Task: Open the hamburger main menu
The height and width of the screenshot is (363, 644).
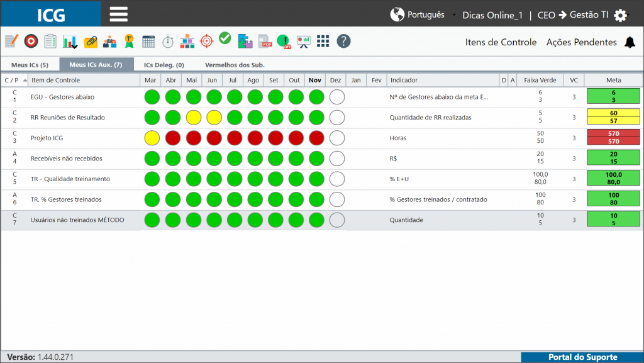Action: point(119,14)
